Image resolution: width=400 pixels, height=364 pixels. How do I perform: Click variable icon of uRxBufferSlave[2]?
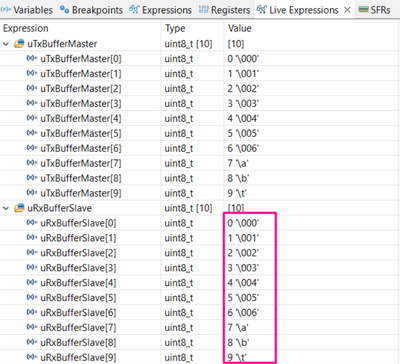pos(31,253)
